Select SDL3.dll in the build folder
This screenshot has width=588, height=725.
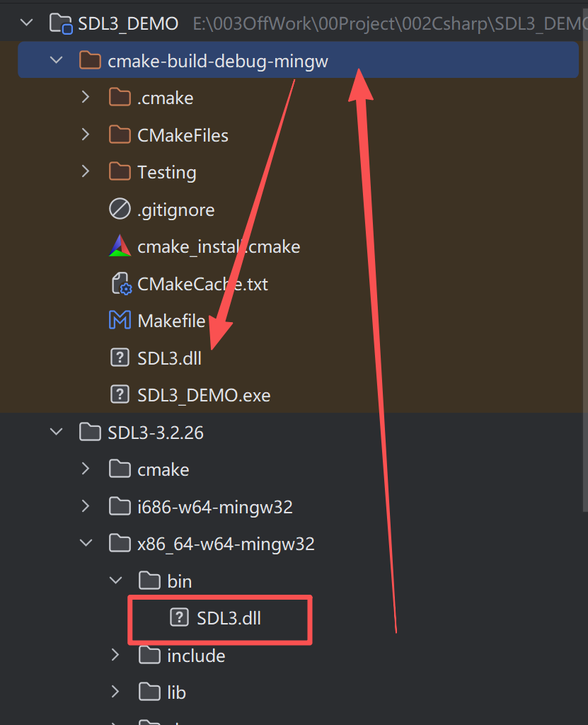coord(169,358)
